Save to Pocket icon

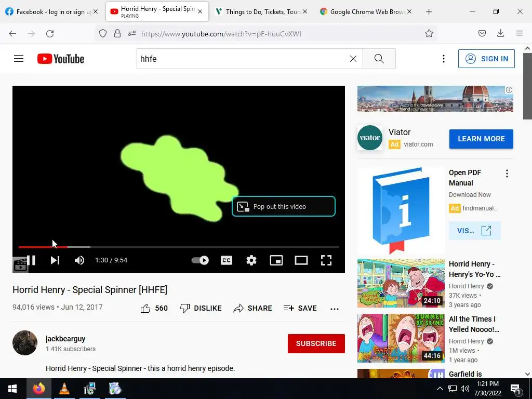click(x=482, y=33)
